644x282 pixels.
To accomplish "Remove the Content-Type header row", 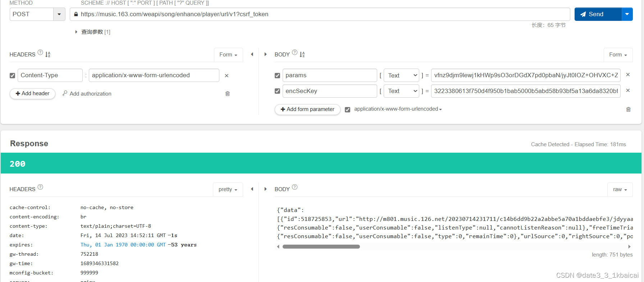I will (227, 75).
